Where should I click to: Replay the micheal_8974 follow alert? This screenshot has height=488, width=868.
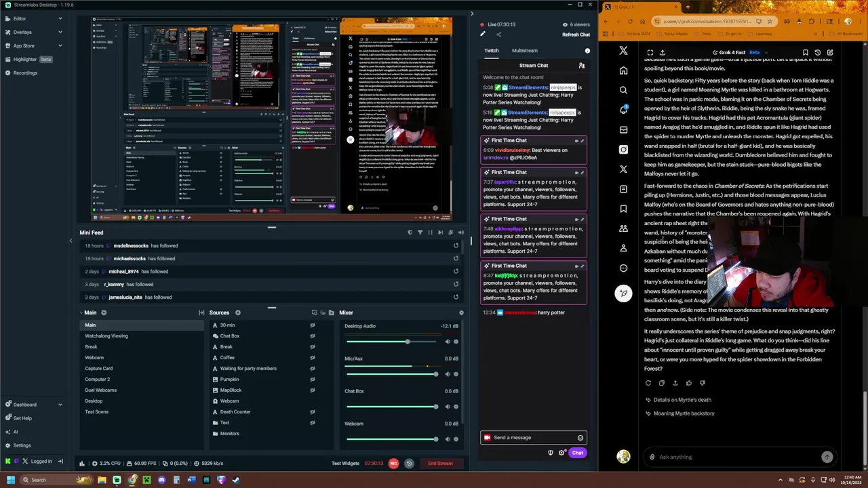click(456, 272)
